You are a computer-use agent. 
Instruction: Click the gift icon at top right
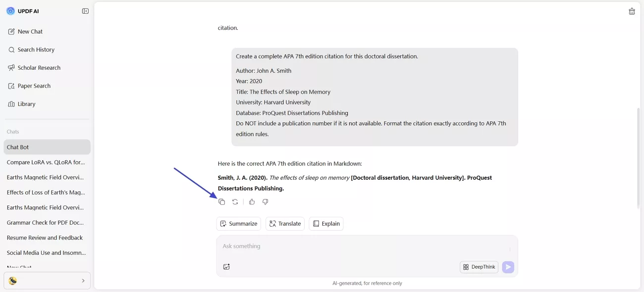[632, 11]
